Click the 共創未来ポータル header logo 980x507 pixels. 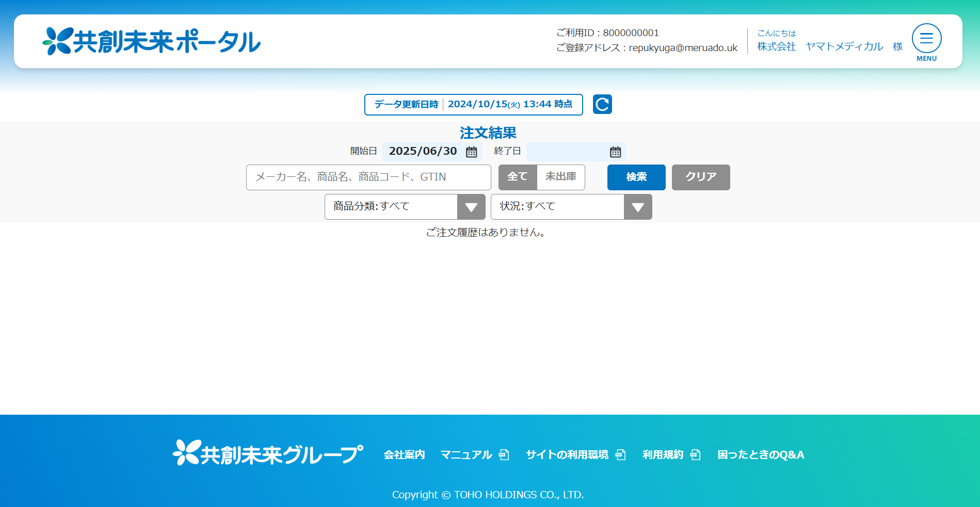[152, 41]
